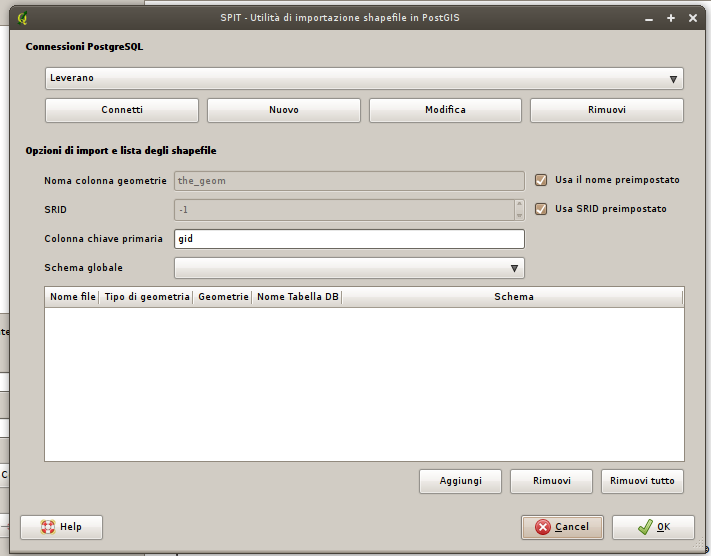The height and width of the screenshot is (556, 711).
Task: Toggle Usa il nome preimpostato checkbox
Action: pos(541,180)
